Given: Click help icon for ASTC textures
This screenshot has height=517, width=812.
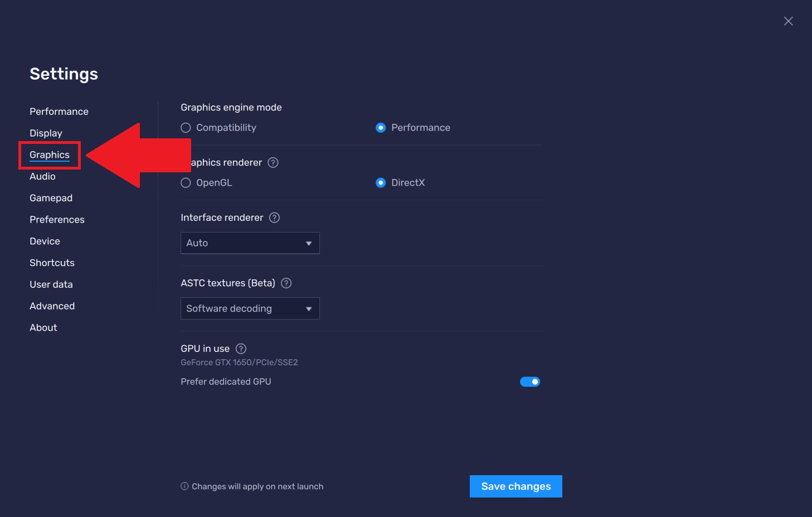Looking at the screenshot, I should point(286,283).
